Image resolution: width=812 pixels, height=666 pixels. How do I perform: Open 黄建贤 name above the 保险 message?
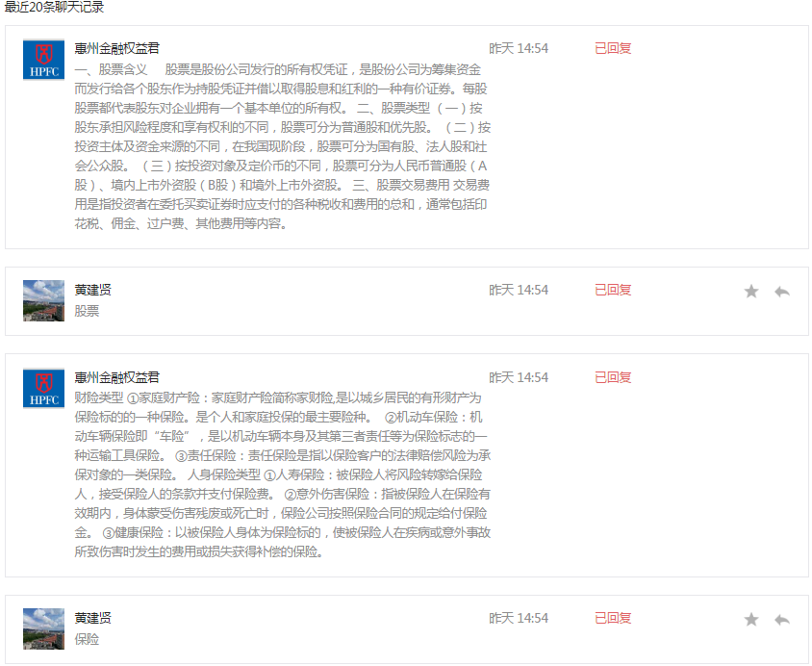pyautogui.click(x=92, y=618)
